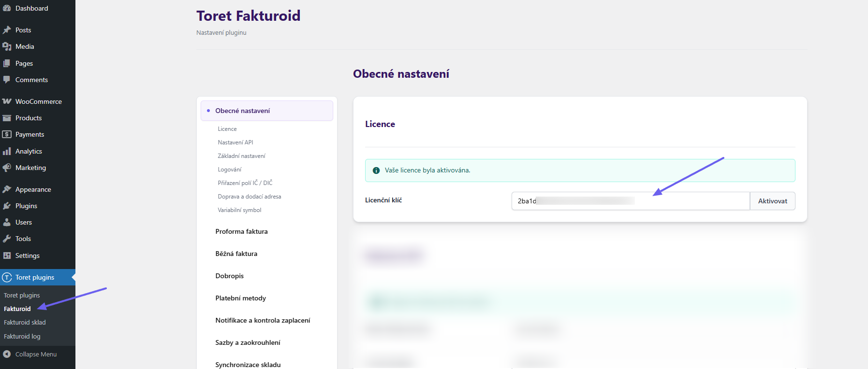The image size is (868, 369).
Task: Open Marketing menu item
Action: point(38,168)
